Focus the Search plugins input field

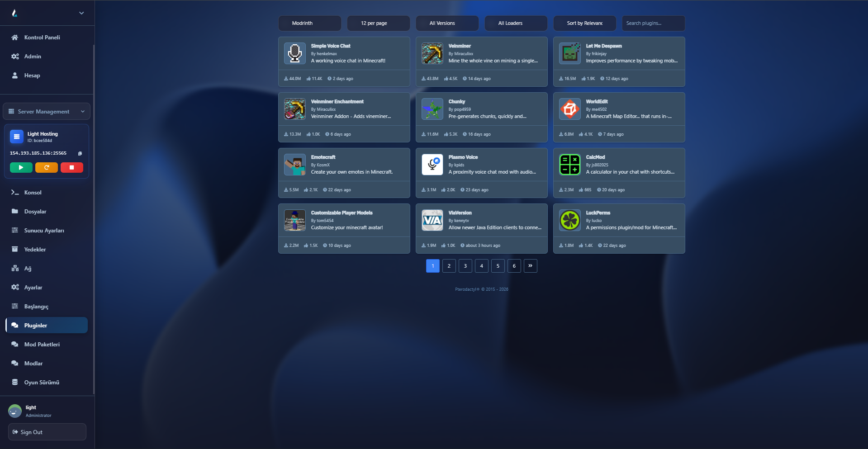pos(653,23)
